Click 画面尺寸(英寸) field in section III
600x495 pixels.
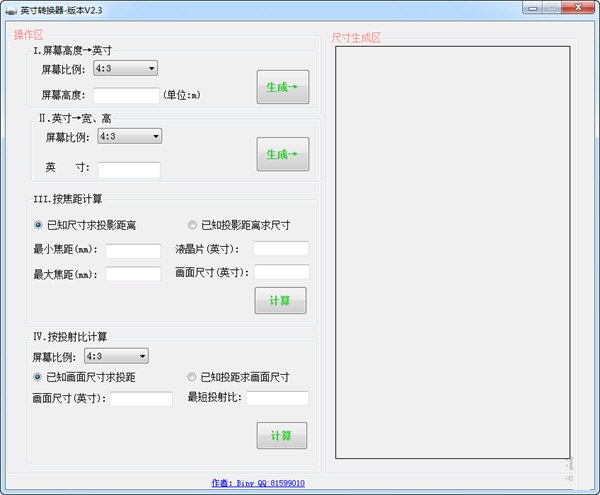click(282, 272)
